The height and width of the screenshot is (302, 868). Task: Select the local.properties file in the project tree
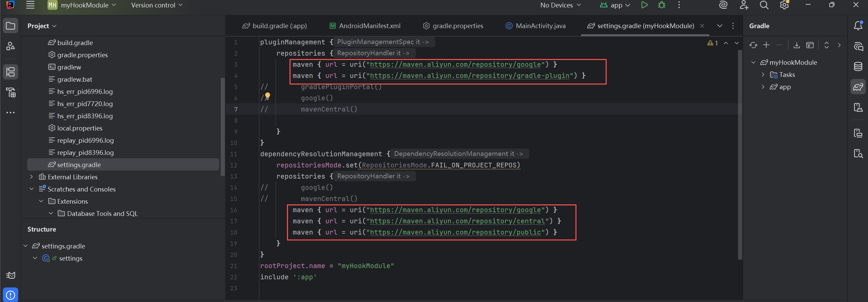point(80,128)
